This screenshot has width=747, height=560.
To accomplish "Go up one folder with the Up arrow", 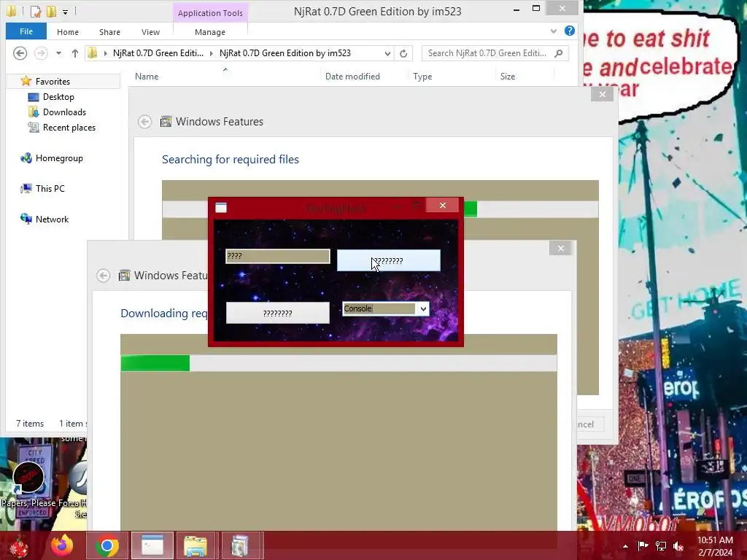I will click(x=75, y=53).
